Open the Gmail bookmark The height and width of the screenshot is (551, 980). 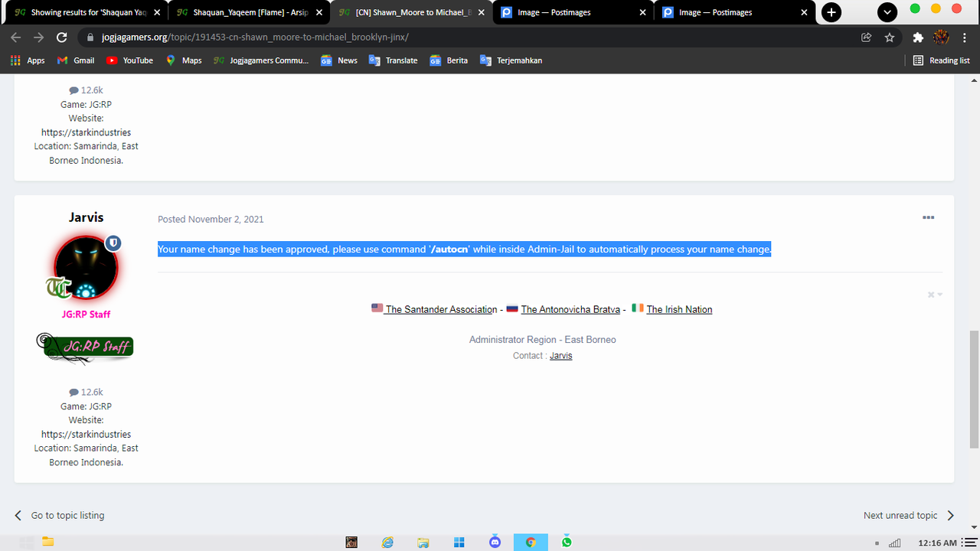[x=75, y=60]
